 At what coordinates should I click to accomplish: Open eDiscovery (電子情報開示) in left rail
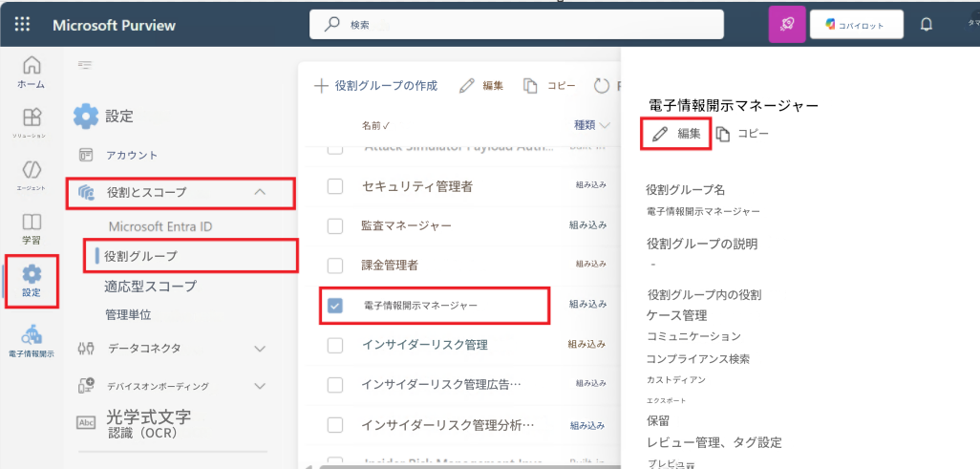32,341
